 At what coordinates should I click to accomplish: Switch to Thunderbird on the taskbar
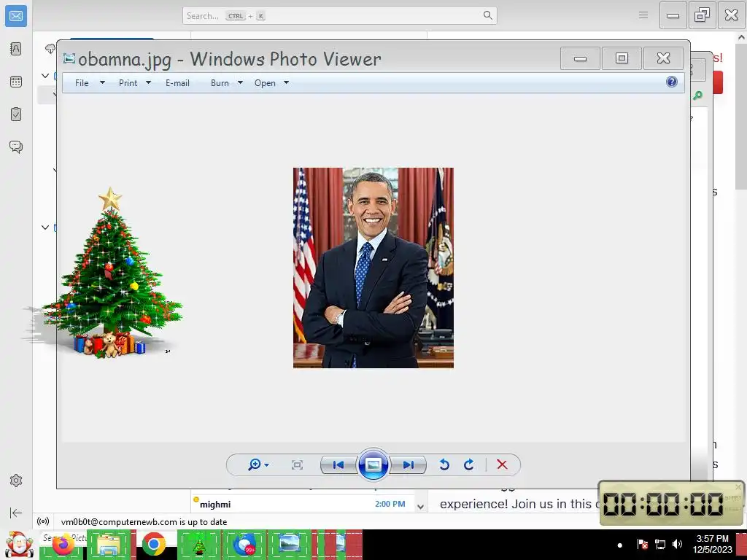[x=245, y=545]
